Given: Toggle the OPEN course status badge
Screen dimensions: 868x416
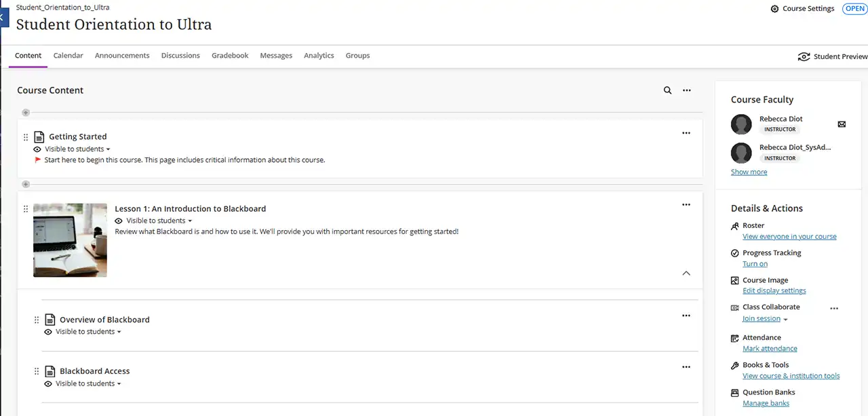Looking at the screenshot, I should 854,9.
